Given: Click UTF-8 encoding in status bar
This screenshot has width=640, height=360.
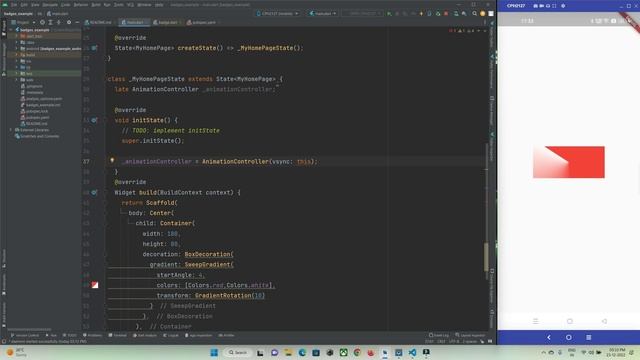Looking at the screenshot, I should coord(454,341).
